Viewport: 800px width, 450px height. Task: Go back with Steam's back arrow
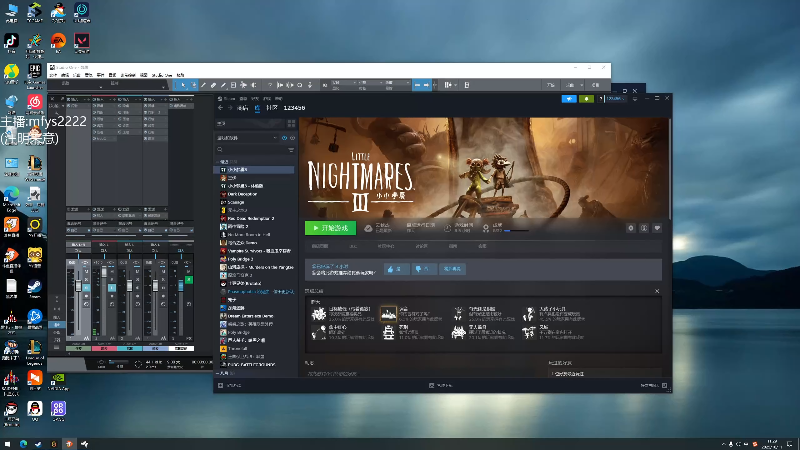point(220,108)
